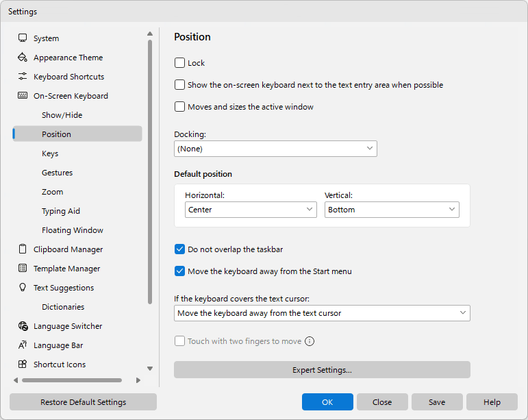The width and height of the screenshot is (528, 420).
Task: Open the Language Switcher category
Action: [x=68, y=326]
